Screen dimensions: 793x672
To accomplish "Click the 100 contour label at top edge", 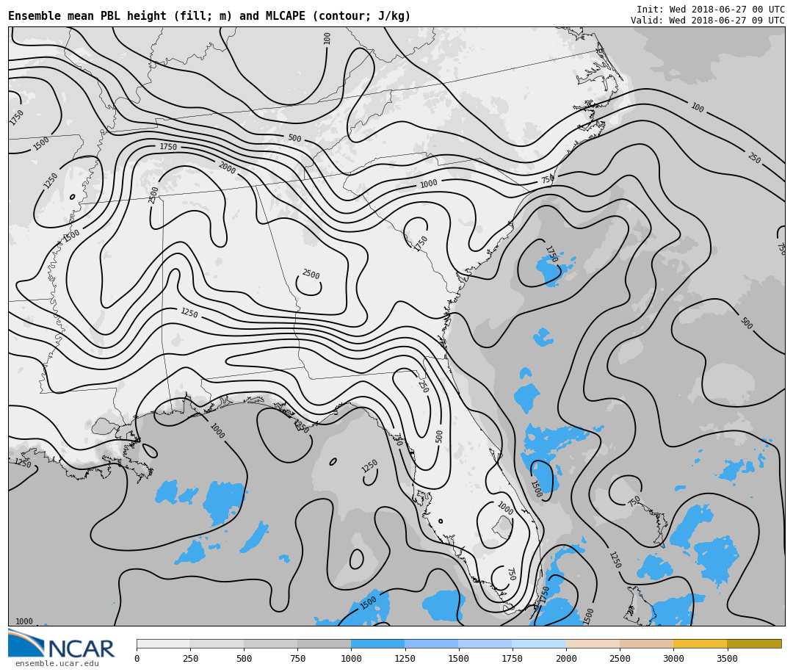I will pyautogui.click(x=327, y=38).
